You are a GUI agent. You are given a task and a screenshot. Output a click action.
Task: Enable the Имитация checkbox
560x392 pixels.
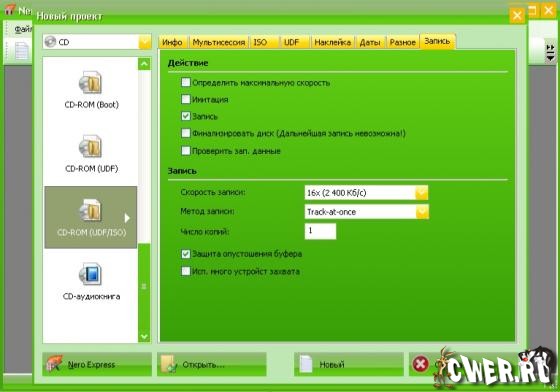click(x=186, y=99)
